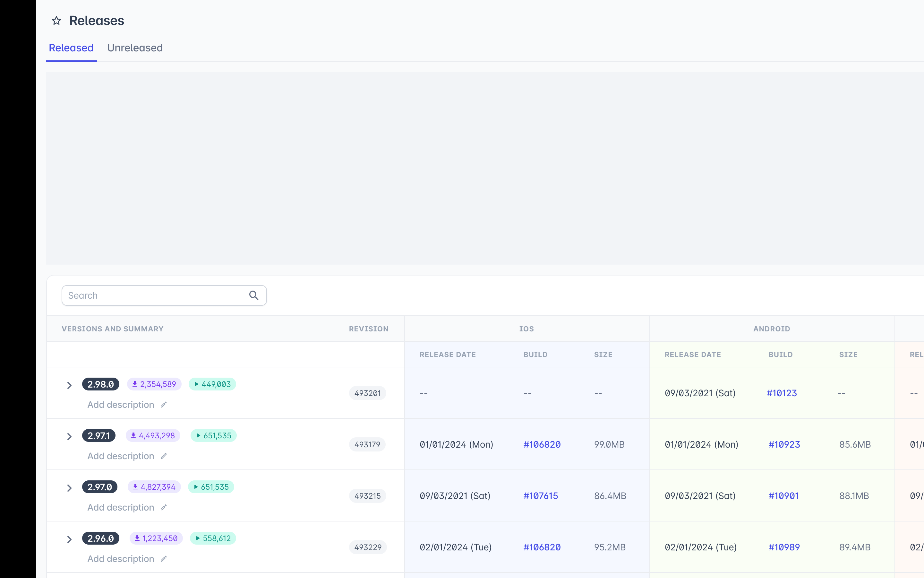Viewport: 924px width, 578px height.
Task: Open iOS build #106820 for 2.96.0
Action: (542, 547)
